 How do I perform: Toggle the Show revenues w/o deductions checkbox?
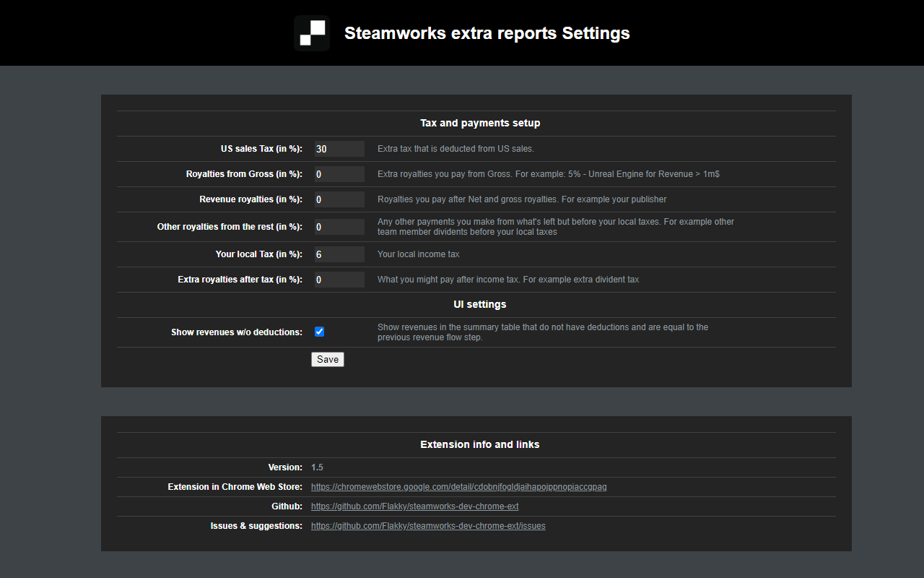pos(319,332)
